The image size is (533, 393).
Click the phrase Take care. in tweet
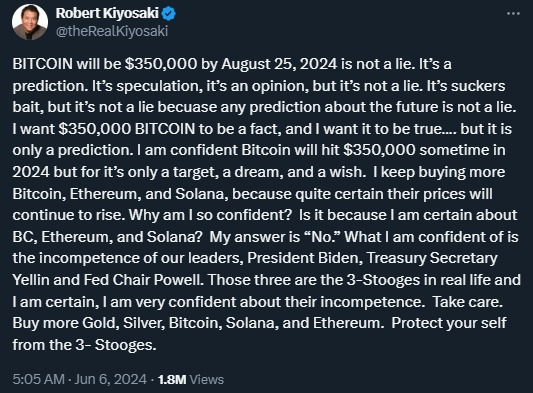(x=467, y=302)
